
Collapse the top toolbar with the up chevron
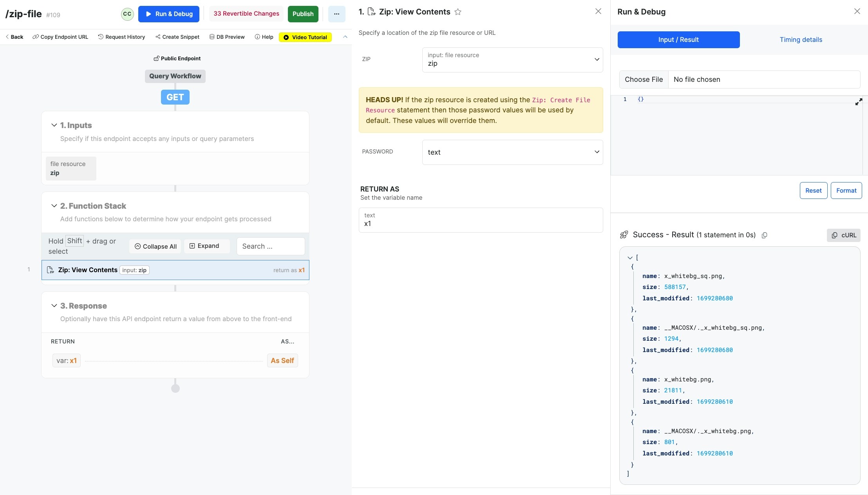pos(345,37)
